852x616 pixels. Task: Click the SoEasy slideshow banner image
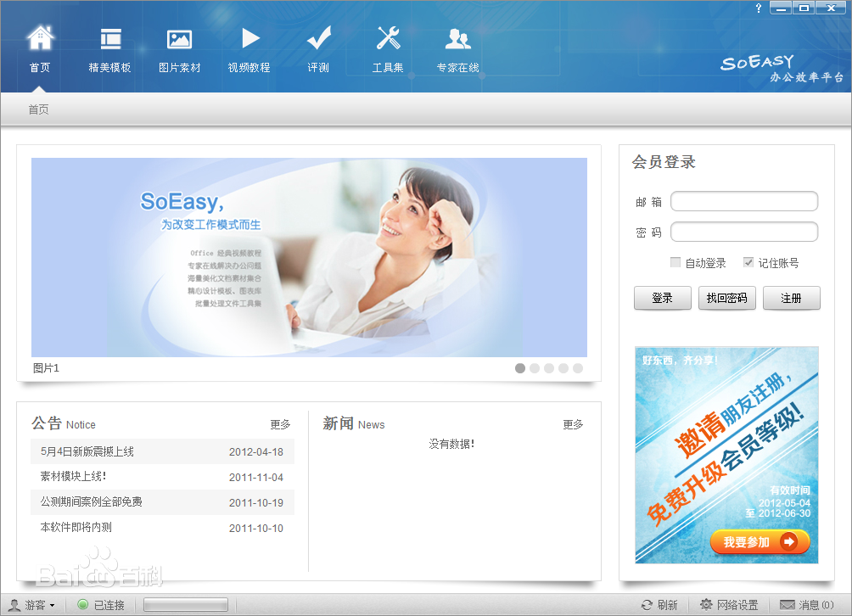(309, 257)
